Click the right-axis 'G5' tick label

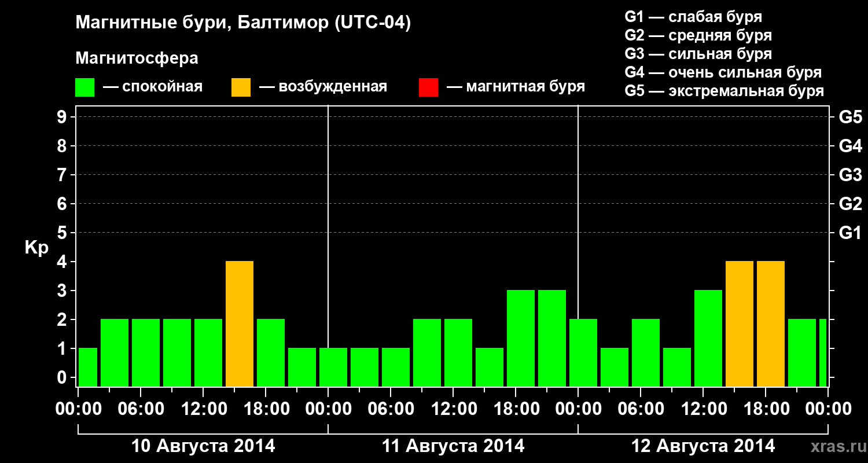pos(851,117)
